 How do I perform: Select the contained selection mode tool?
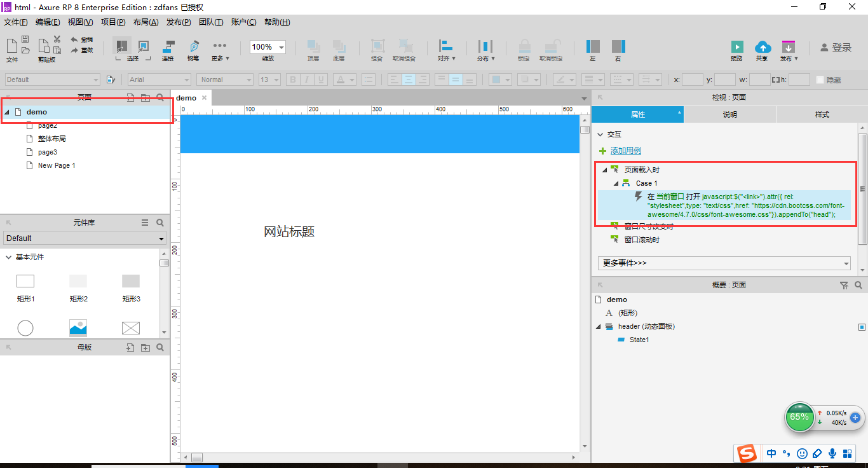click(x=144, y=45)
